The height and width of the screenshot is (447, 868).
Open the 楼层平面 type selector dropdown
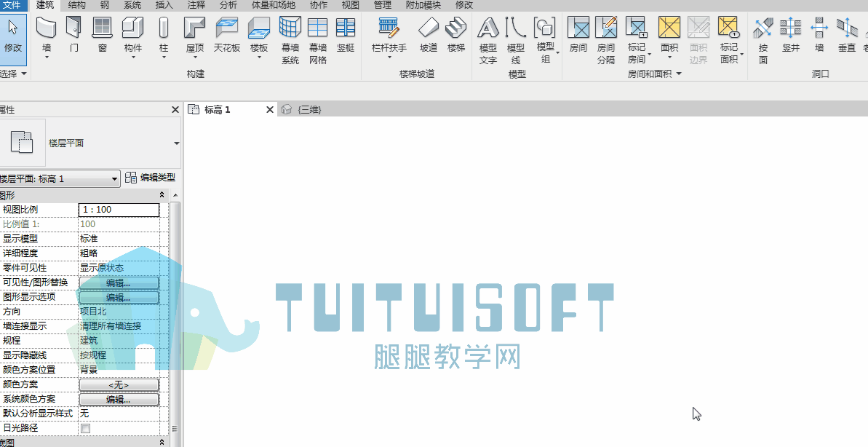click(176, 143)
